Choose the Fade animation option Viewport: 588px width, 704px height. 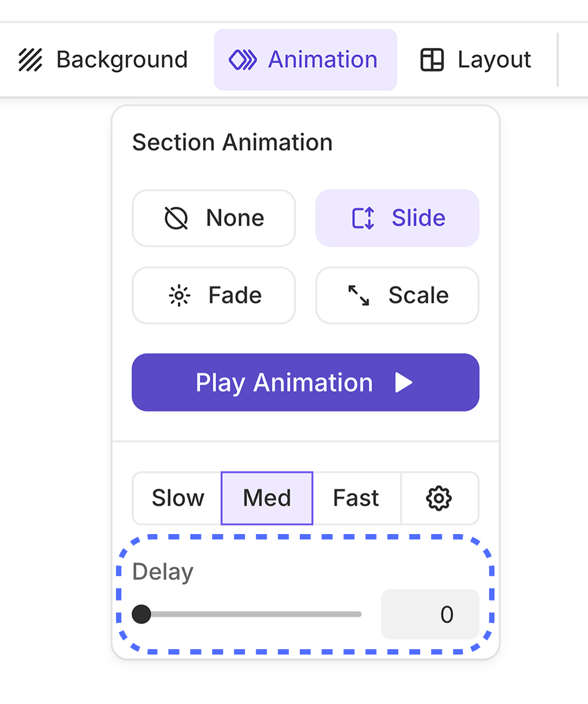[214, 296]
